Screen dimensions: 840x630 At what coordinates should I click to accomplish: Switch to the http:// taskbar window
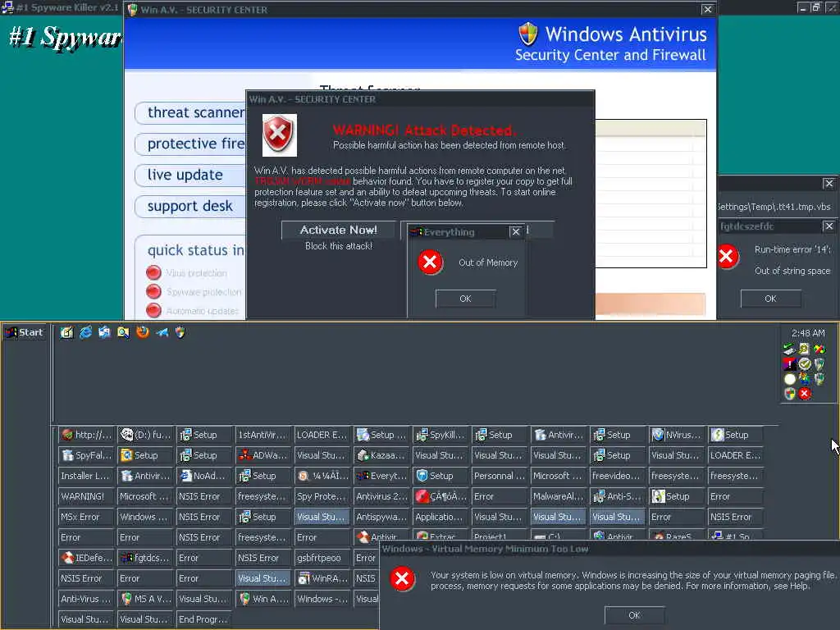(x=86, y=435)
